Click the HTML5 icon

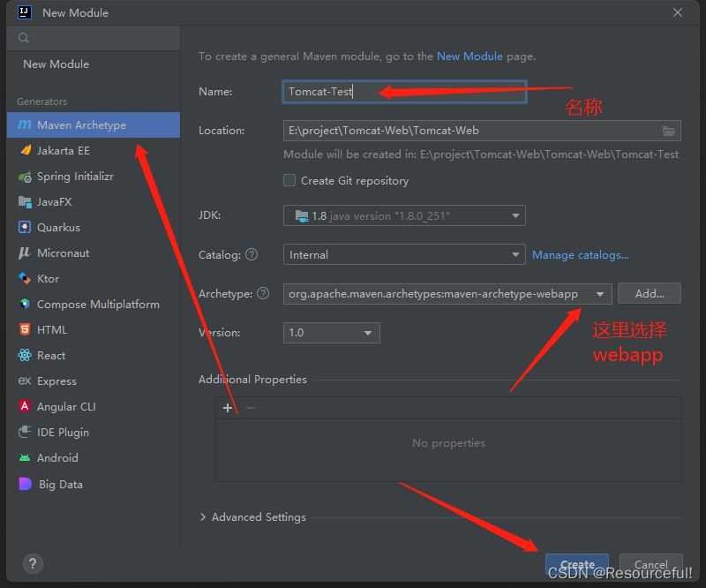point(25,329)
